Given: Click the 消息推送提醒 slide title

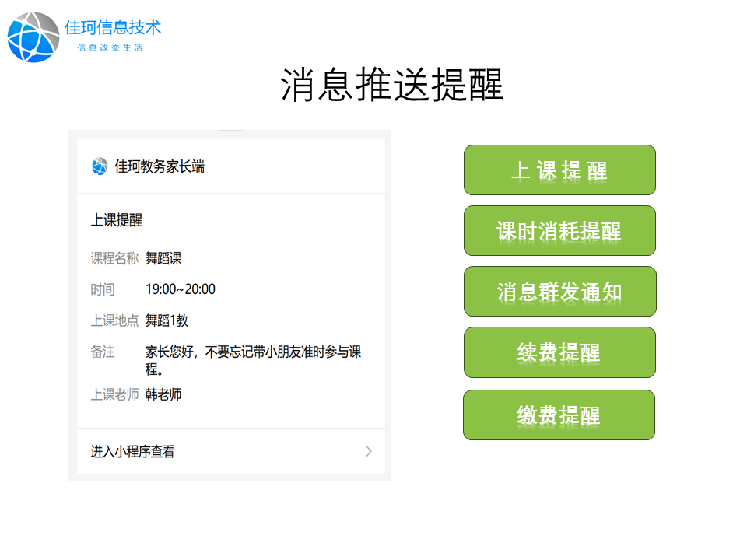Looking at the screenshot, I should click(x=392, y=86).
